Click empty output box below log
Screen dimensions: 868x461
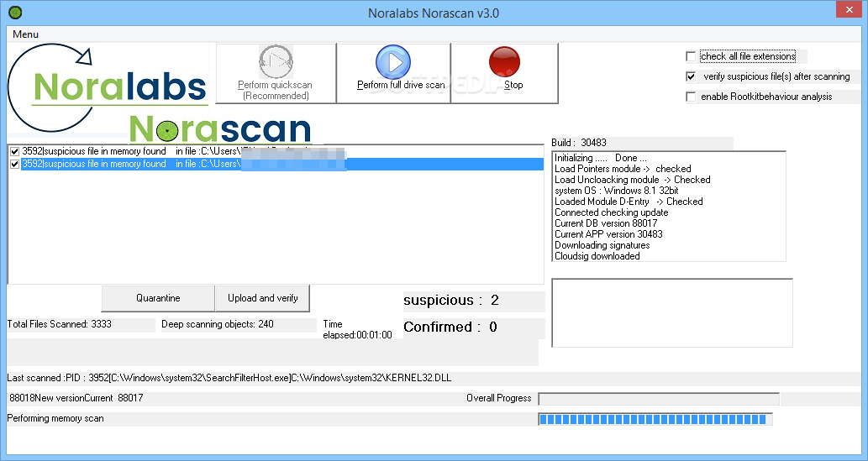tap(672, 313)
